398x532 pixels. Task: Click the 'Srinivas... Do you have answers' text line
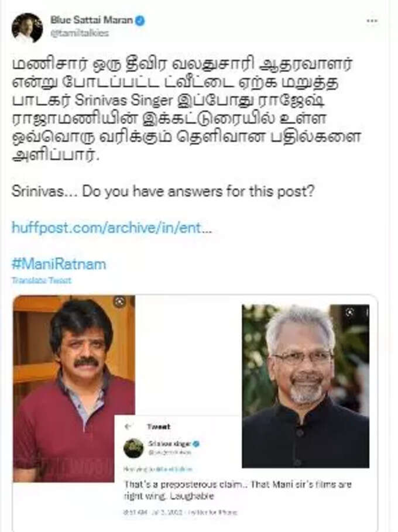(163, 191)
